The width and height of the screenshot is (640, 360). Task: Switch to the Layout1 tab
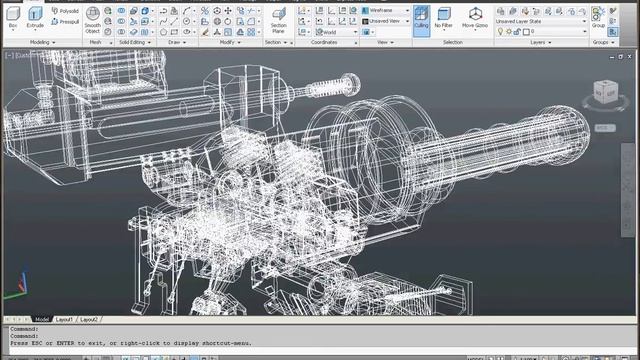[64, 319]
